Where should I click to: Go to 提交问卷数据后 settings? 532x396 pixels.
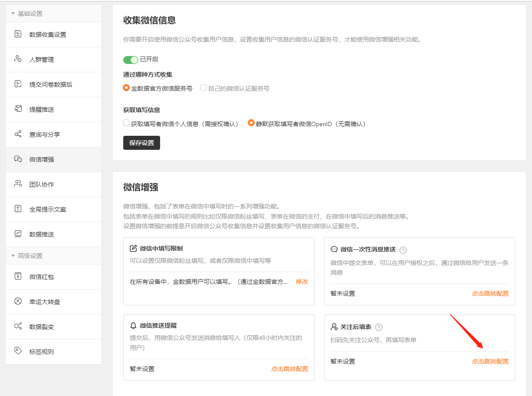pyautogui.click(x=54, y=85)
